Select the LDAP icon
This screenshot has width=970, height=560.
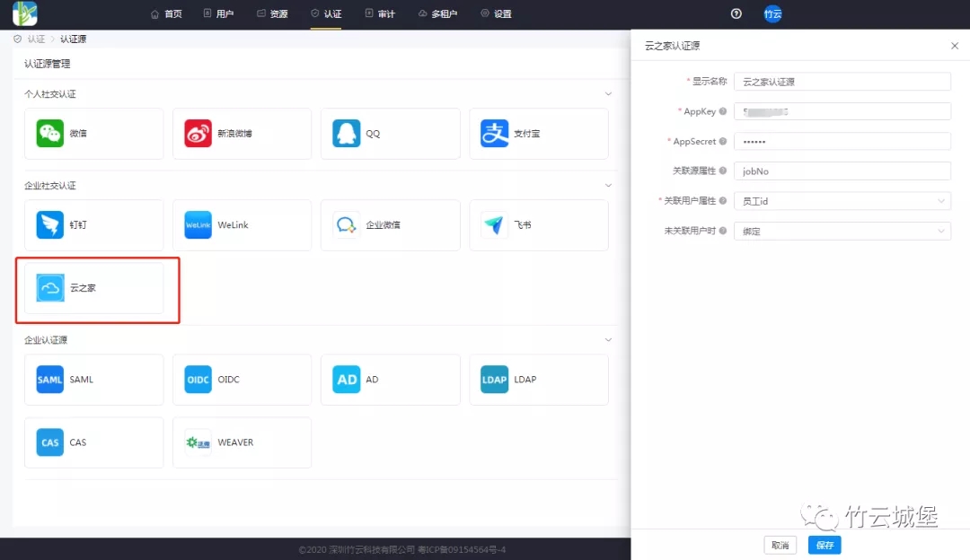coord(494,380)
